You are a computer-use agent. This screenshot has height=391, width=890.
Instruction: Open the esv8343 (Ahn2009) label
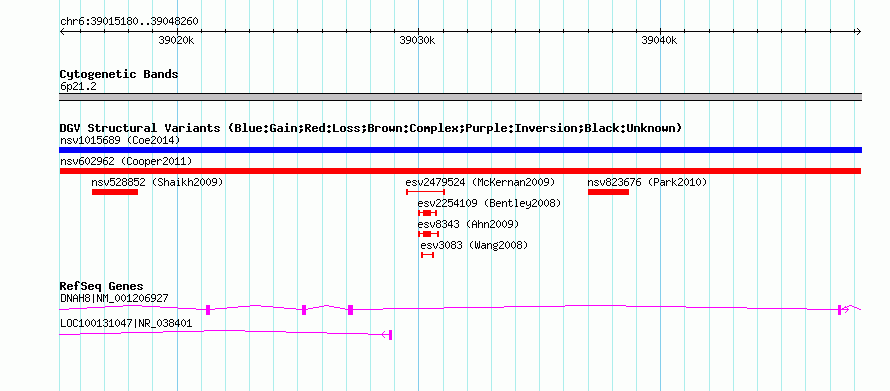tap(468, 224)
